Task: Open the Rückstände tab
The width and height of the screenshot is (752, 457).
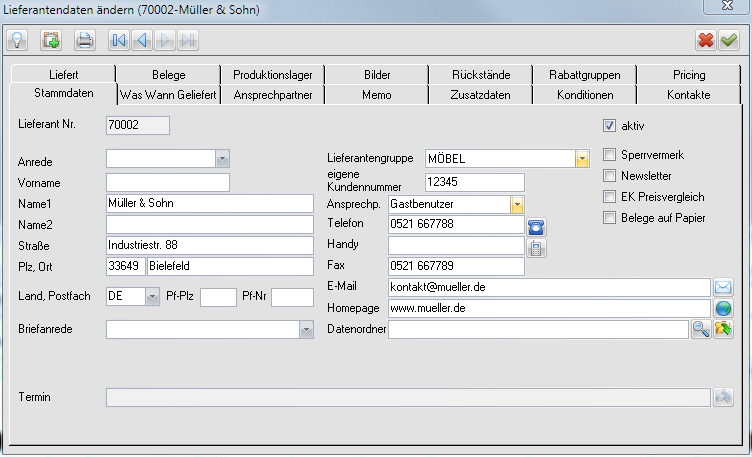Action: tap(481, 75)
